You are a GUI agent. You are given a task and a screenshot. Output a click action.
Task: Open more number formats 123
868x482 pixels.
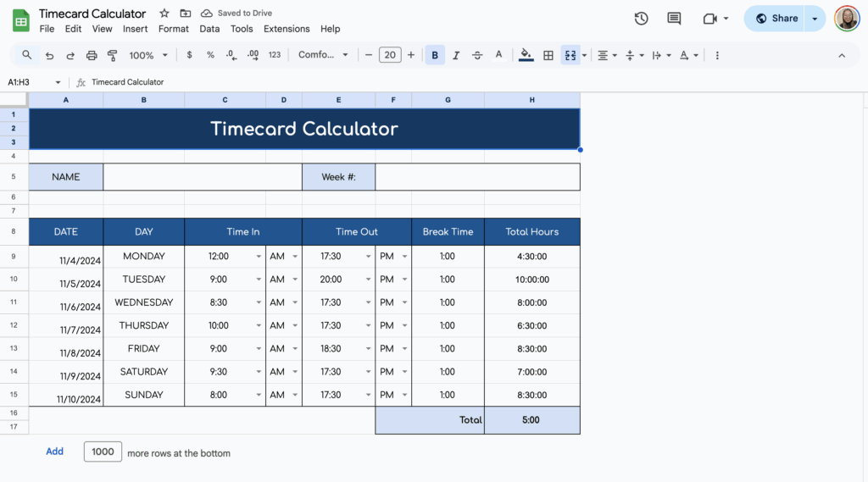point(275,55)
